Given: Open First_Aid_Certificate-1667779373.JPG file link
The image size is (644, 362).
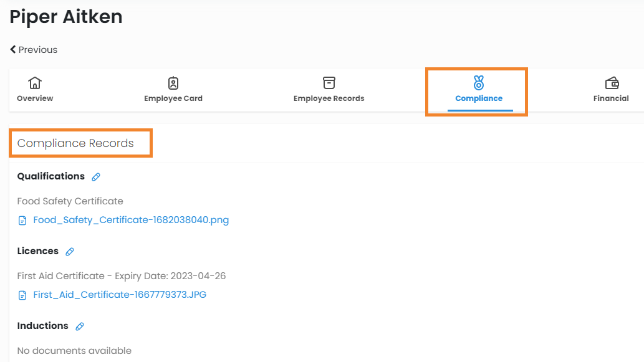Looking at the screenshot, I should point(120,295).
